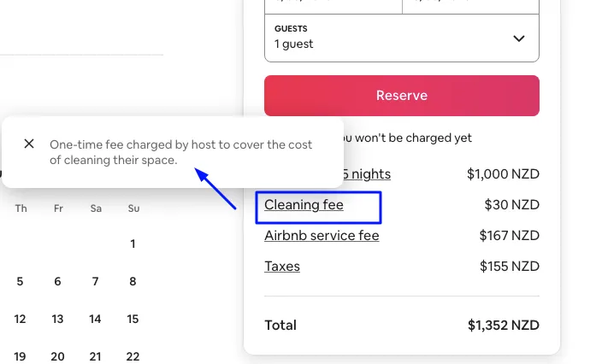Choose calendar date 7
Viewport: 596px width, 364px height.
pyautogui.click(x=95, y=281)
